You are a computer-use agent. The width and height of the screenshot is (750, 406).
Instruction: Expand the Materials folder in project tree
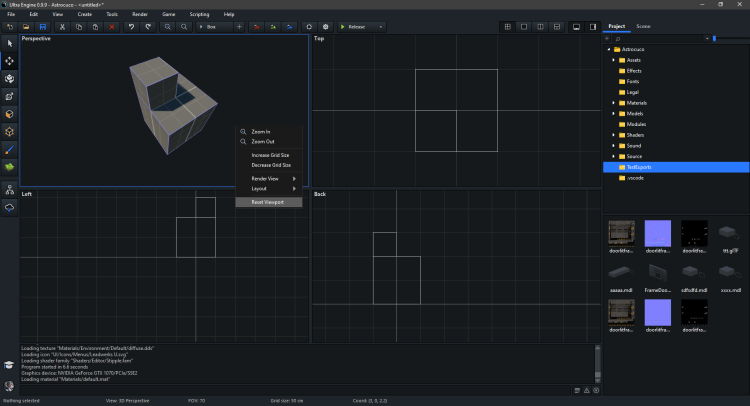[x=613, y=103]
